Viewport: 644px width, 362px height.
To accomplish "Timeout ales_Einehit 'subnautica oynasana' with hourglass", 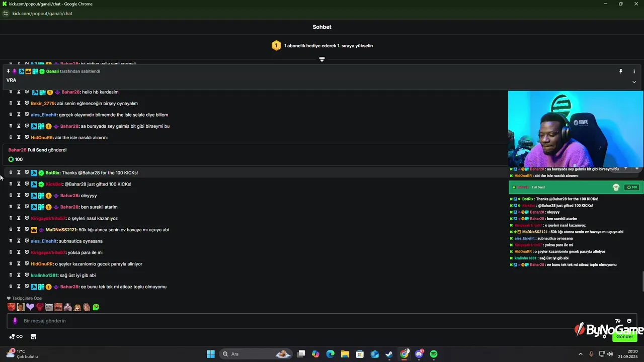I will (x=19, y=241).
